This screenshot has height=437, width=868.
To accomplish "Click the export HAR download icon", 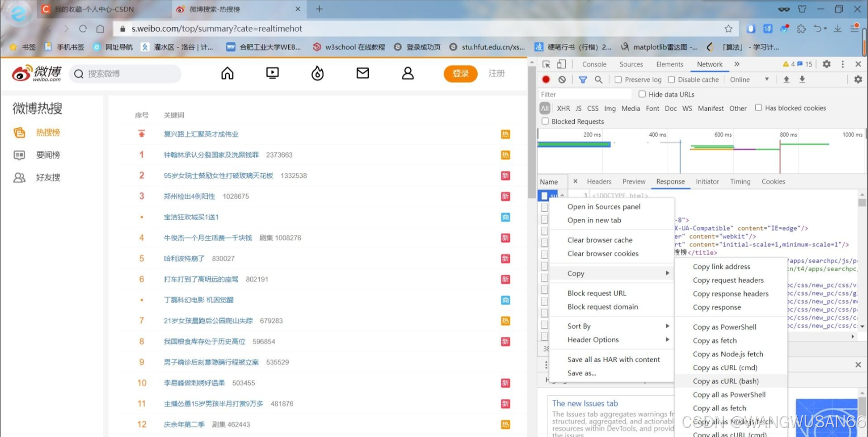I will [802, 79].
